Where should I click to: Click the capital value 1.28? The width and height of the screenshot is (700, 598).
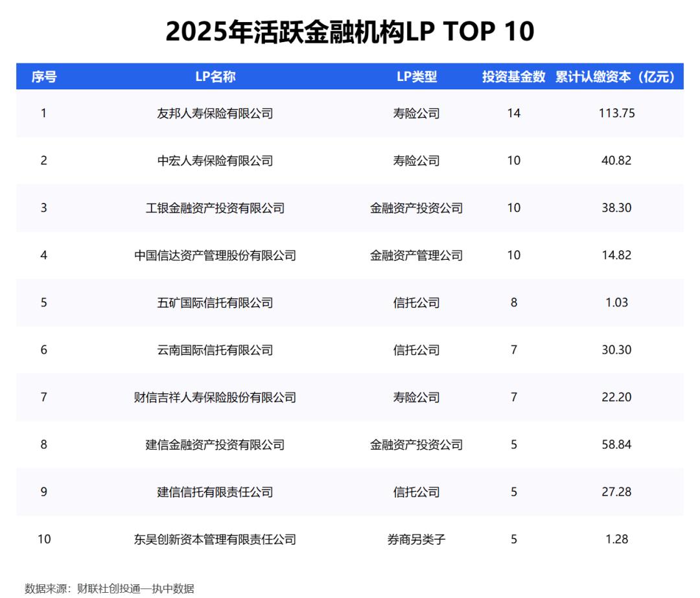(x=616, y=539)
